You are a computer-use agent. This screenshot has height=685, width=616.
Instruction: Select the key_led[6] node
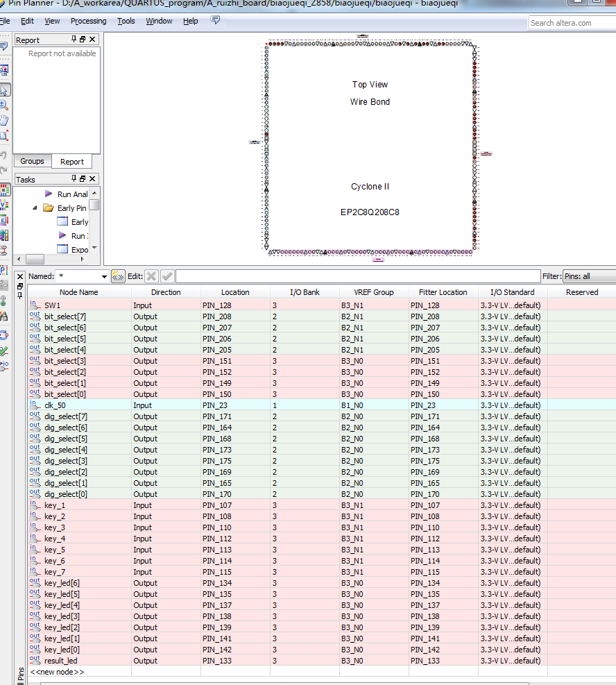click(62, 583)
